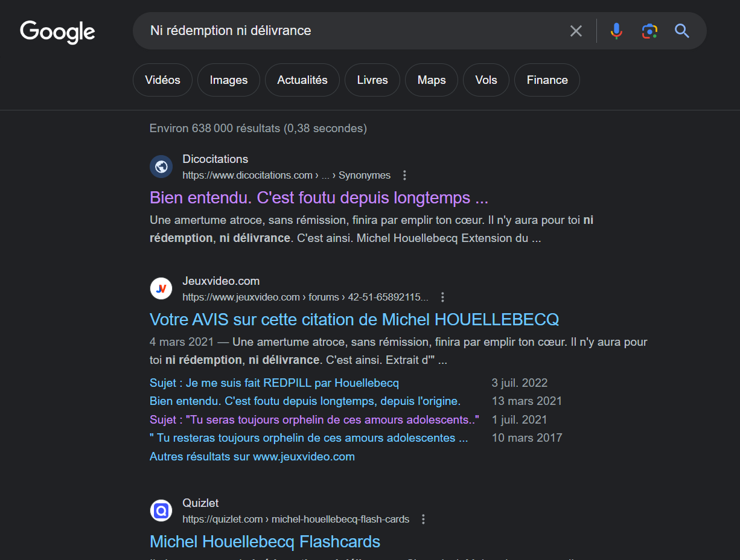The height and width of the screenshot is (560, 740).
Task: Switch to the Vols filter
Action: tap(486, 80)
